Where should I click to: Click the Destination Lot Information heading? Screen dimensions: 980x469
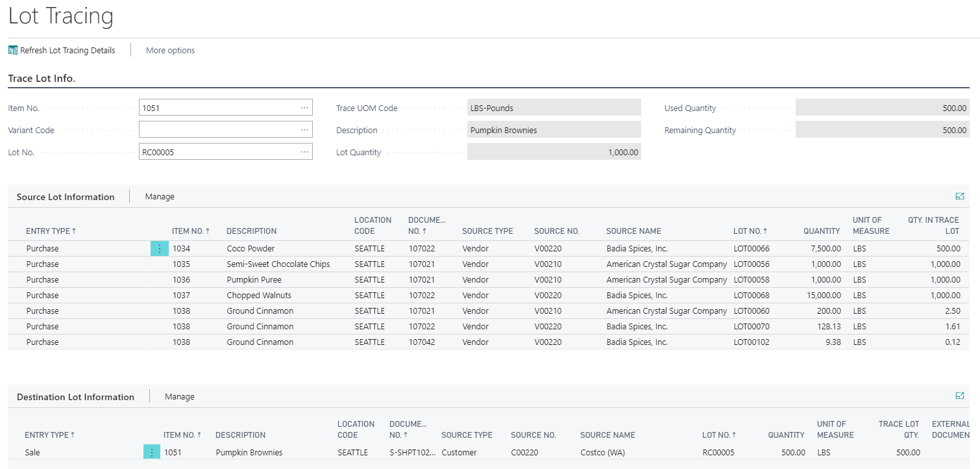pyautogui.click(x=75, y=397)
